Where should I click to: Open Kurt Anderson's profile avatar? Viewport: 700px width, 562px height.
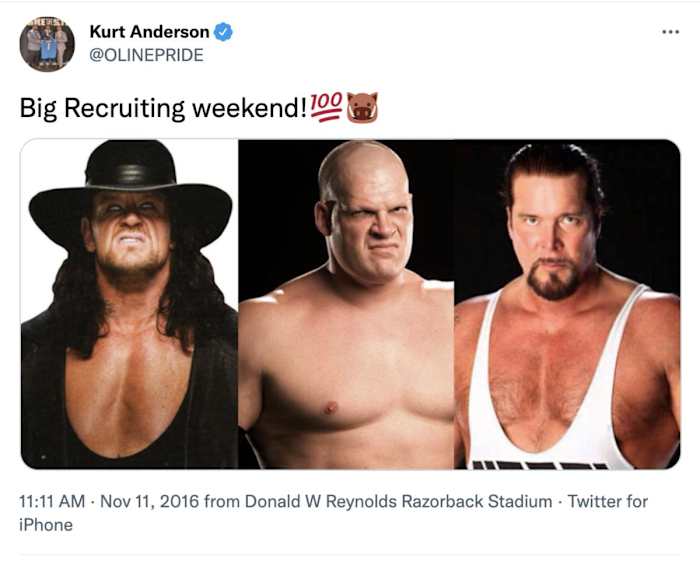[x=47, y=44]
